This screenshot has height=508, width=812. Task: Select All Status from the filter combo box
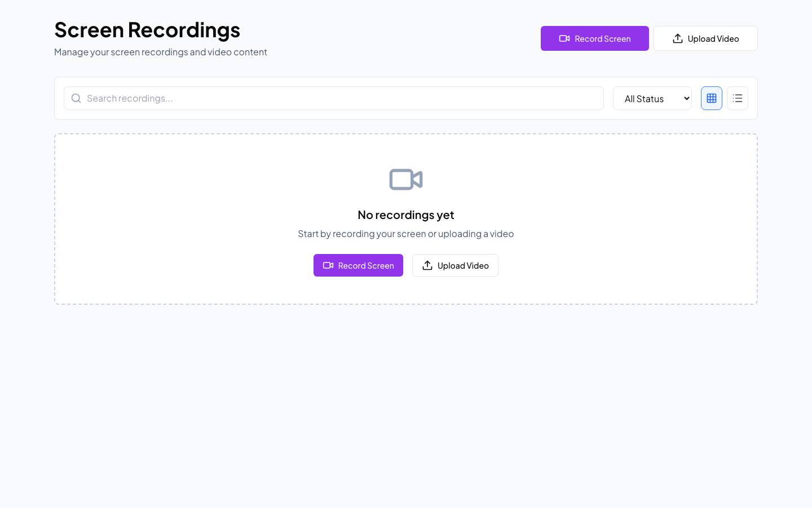[652, 98]
